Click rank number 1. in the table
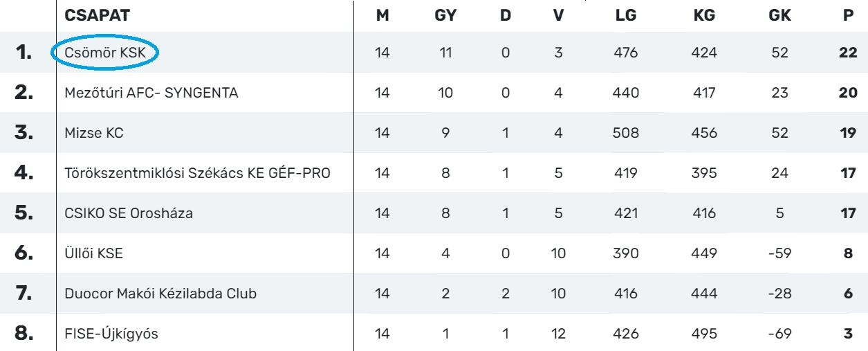The width and height of the screenshot is (868, 351). point(25,53)
